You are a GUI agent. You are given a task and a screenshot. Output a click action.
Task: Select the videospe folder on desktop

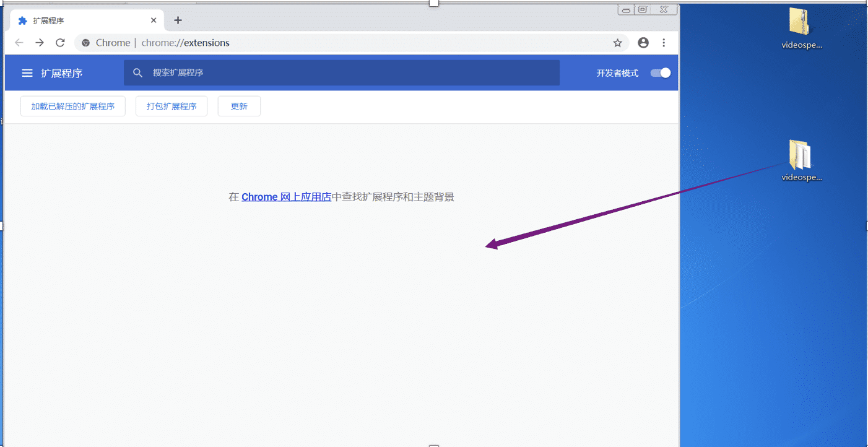(x=802, y=161)
